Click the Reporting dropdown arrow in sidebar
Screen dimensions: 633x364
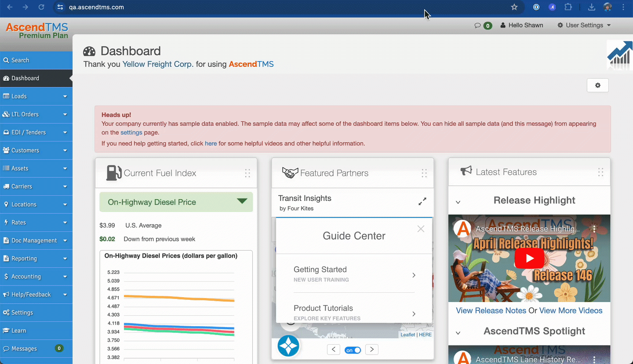(x=65, y=259)
